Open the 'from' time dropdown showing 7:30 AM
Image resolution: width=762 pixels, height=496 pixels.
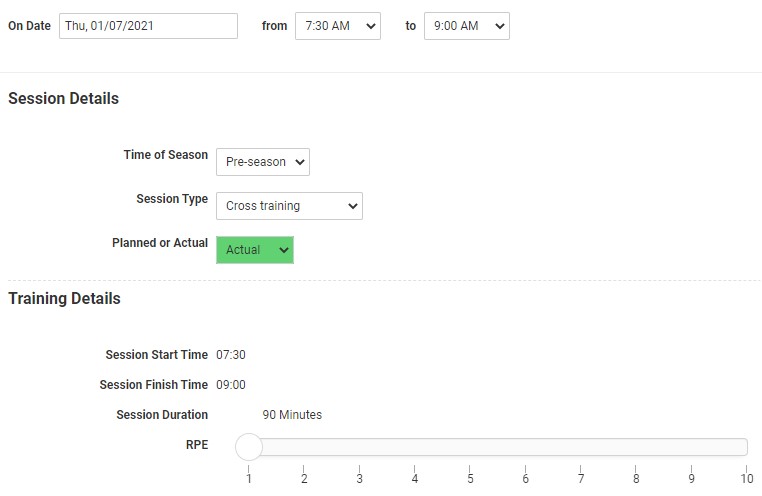pos(337,26)
